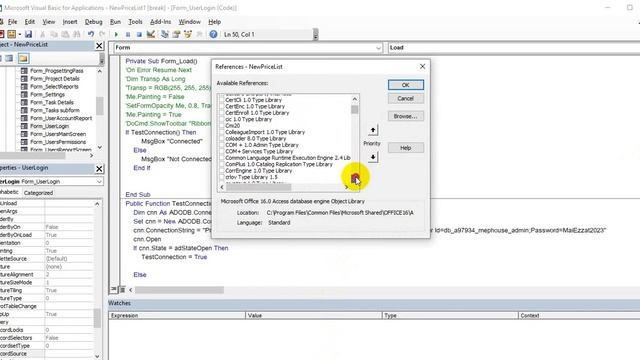Open the Load procedure dropdown
Screen dimensions: 640x360
(x=514, y=48)
